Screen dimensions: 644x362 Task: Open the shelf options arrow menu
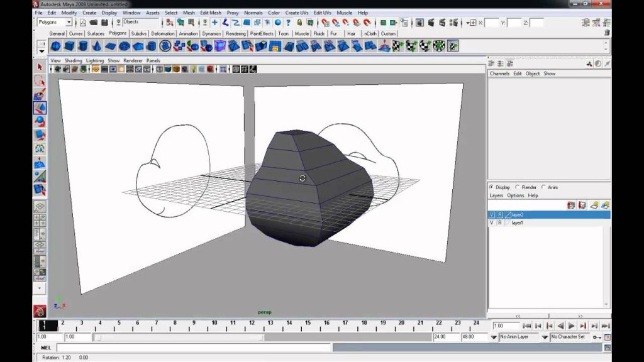pyautogui.click(x=42, y=52)
